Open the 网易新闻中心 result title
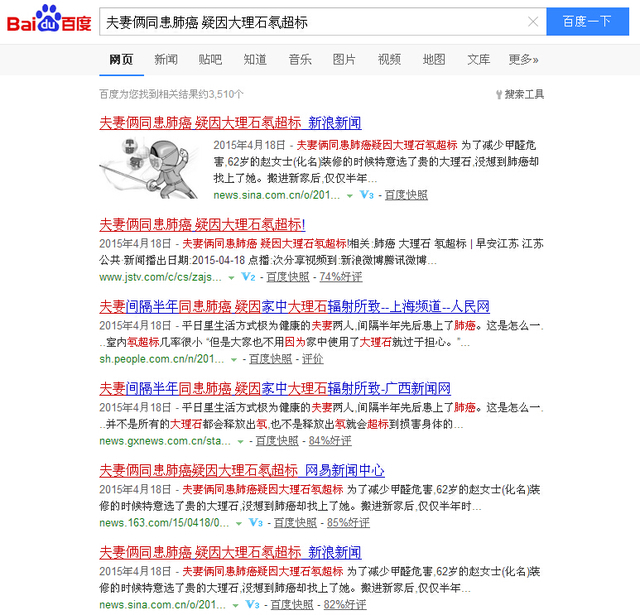The image size is (640, 615). (x=242, y=471)
